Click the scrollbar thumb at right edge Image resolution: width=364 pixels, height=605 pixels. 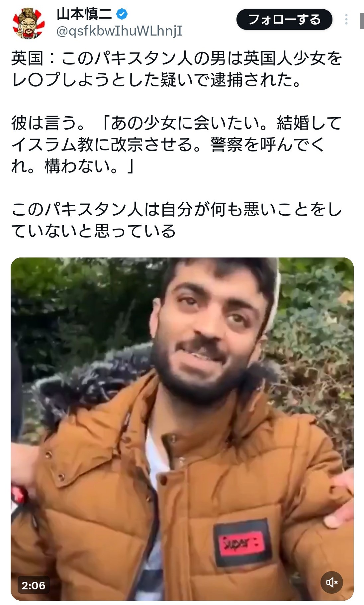[x=362, y=22]
